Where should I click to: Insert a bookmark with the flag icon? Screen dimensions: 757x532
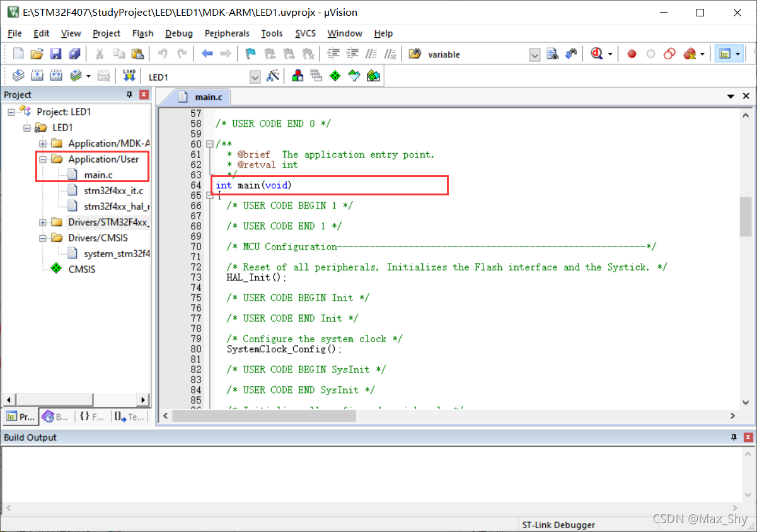click(x=251, y=54)
